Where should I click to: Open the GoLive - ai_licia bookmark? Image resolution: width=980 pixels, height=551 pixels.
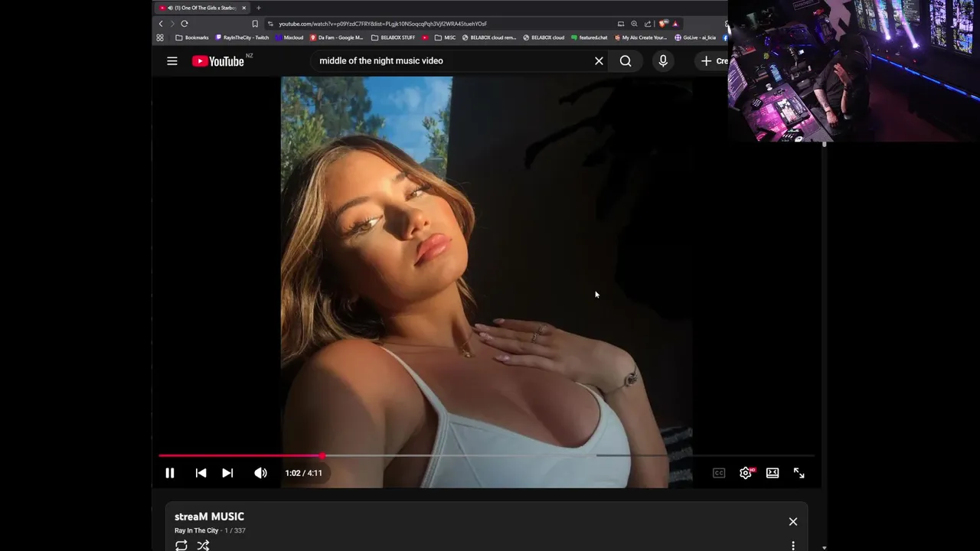tap(695, 37)
